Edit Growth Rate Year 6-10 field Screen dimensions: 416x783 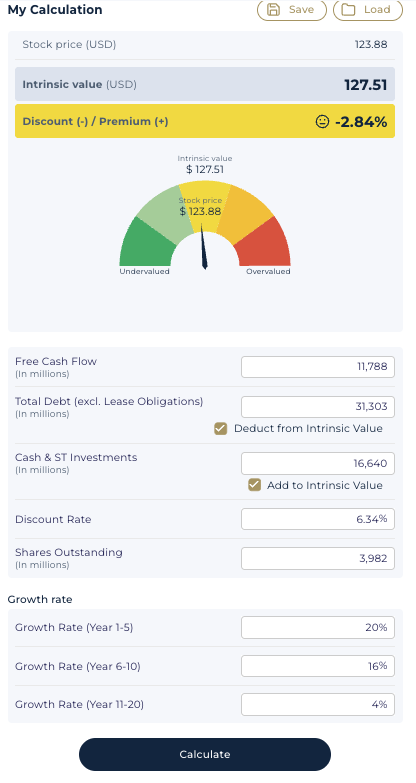(x=318, y=666)
